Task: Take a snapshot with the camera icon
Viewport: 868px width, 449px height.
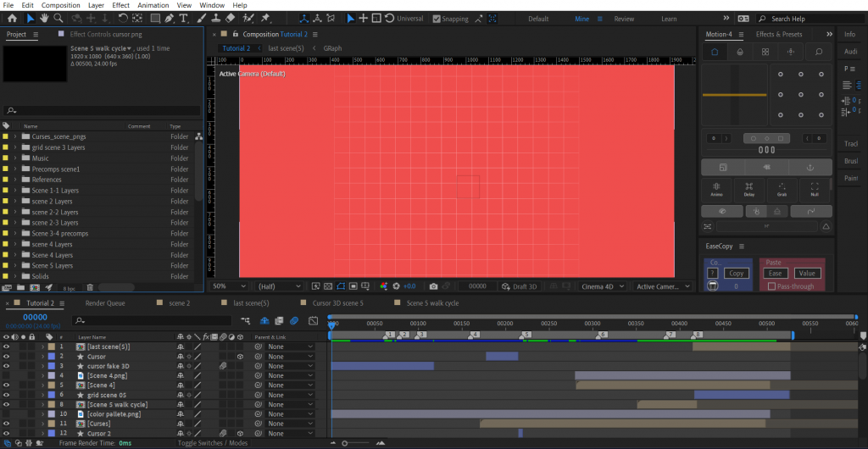Action: click(x=433, y=286)
